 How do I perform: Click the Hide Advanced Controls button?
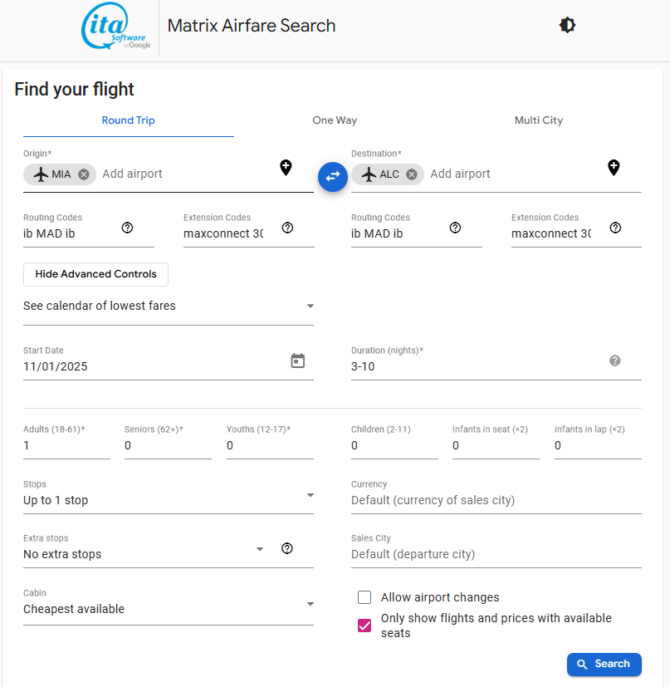point(96,274)
